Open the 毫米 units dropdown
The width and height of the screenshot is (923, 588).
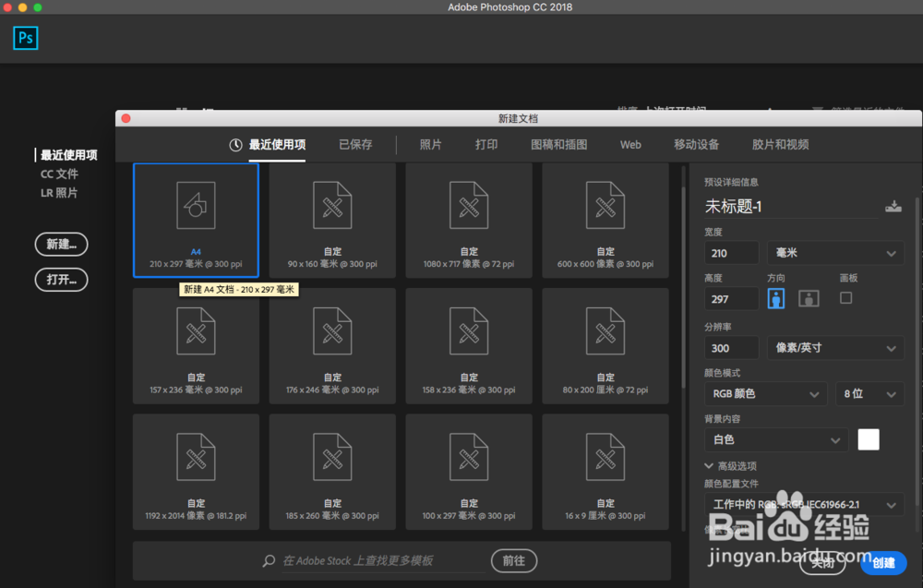tap(834, 252)
